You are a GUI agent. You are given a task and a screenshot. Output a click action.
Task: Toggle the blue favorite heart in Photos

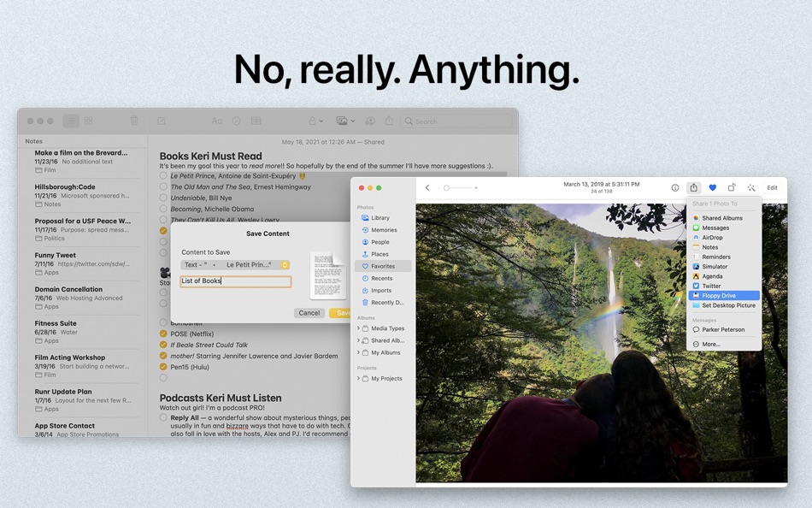click(713, 187)
